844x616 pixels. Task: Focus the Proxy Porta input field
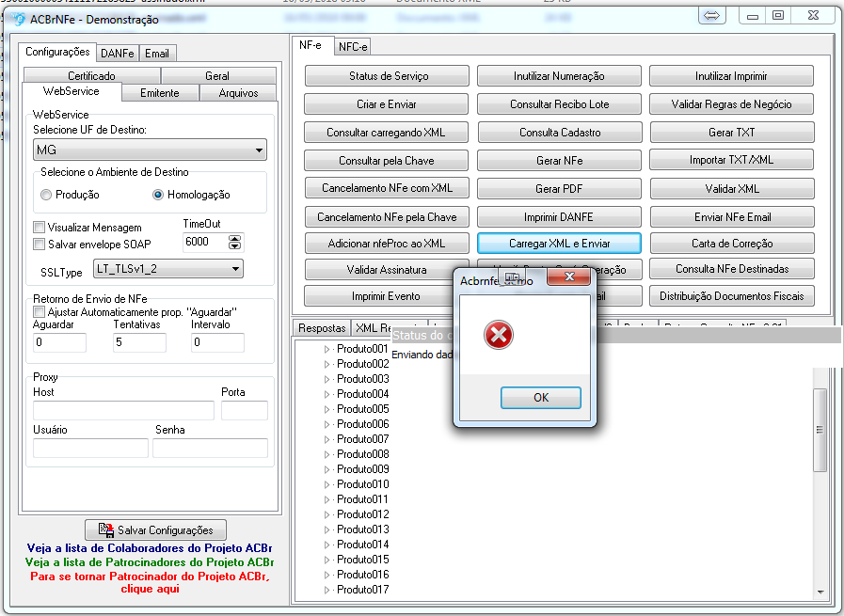click(245, 410)
